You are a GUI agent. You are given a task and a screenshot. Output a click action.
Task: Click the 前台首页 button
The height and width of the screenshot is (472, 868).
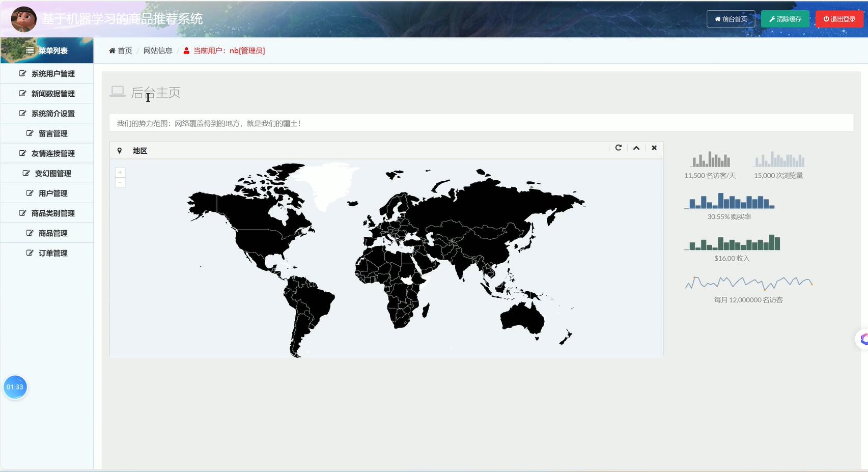coord(731,19)
